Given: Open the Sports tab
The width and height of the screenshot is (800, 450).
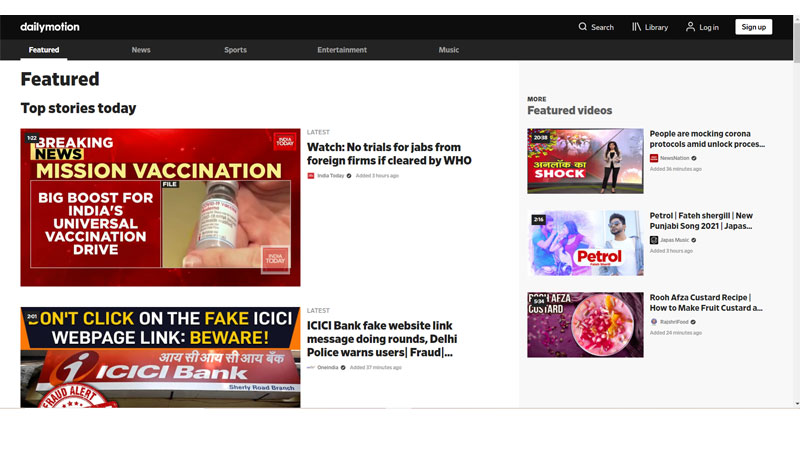Looking at the screenshot, I should (x=235, y=50).
